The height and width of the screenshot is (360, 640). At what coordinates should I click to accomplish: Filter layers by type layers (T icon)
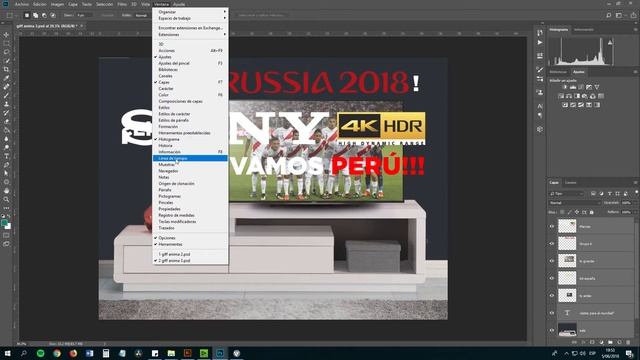coord(609,193)
